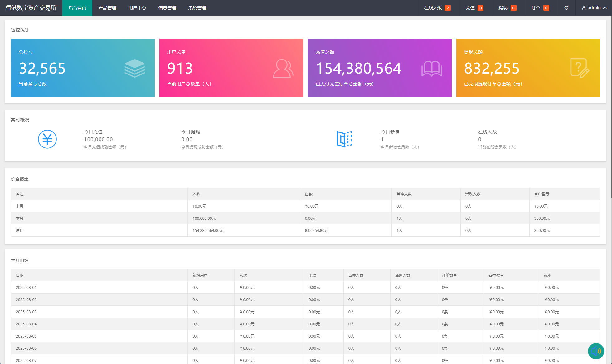The height and width of the screenshot is (364, 612).
Task: Click the 订单 notification button
Action: 540,8
